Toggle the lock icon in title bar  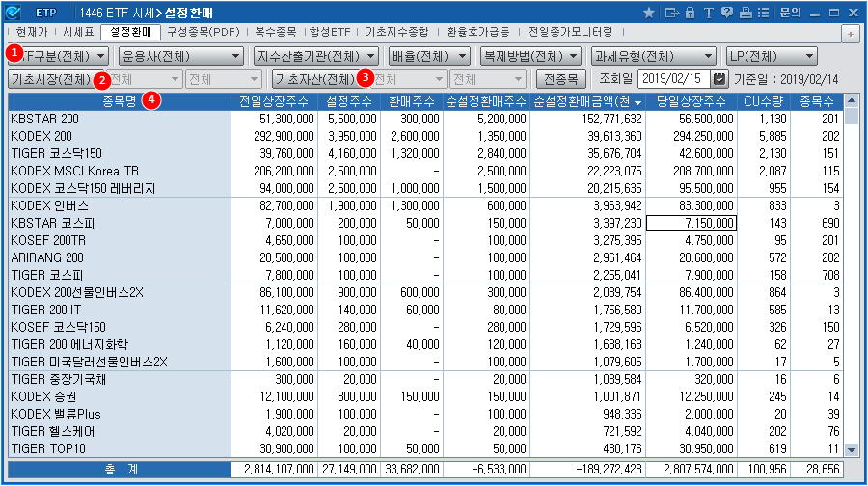689,13
